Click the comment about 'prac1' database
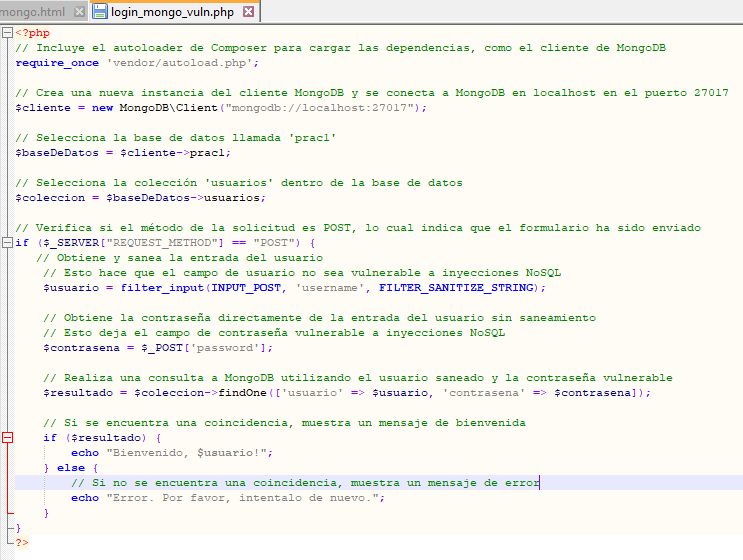This screenshot has height=560, width=743. pyautogui.click(x=176, y=138)
